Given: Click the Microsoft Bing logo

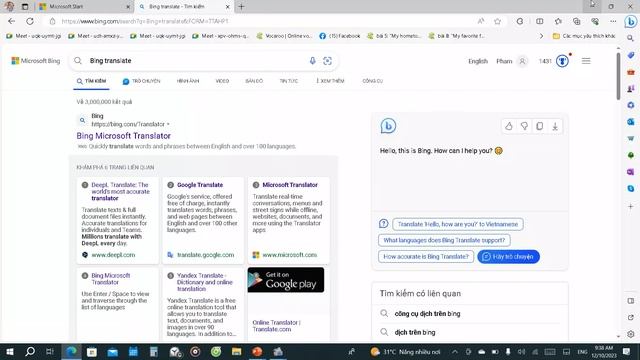Looking at the screenshot, I should tap(36, 61).
